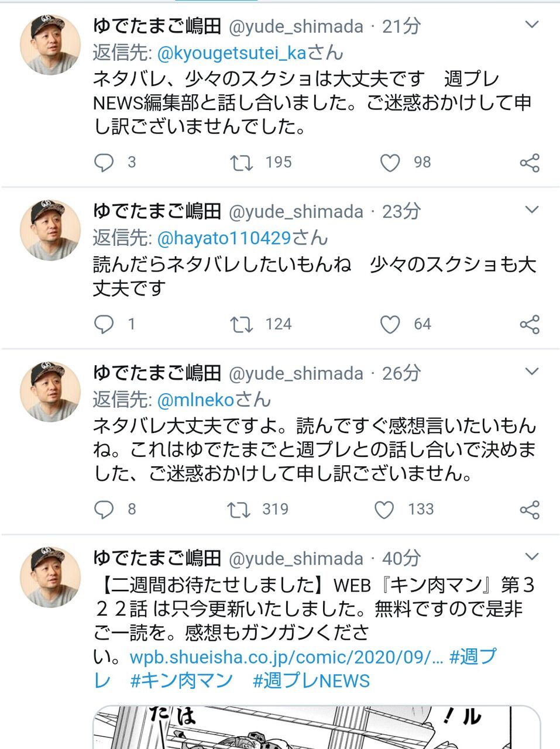Image resolution: width=560 pixels, height=749 pixels.
Task: Share the 23分 tweet
Action: 530,324
